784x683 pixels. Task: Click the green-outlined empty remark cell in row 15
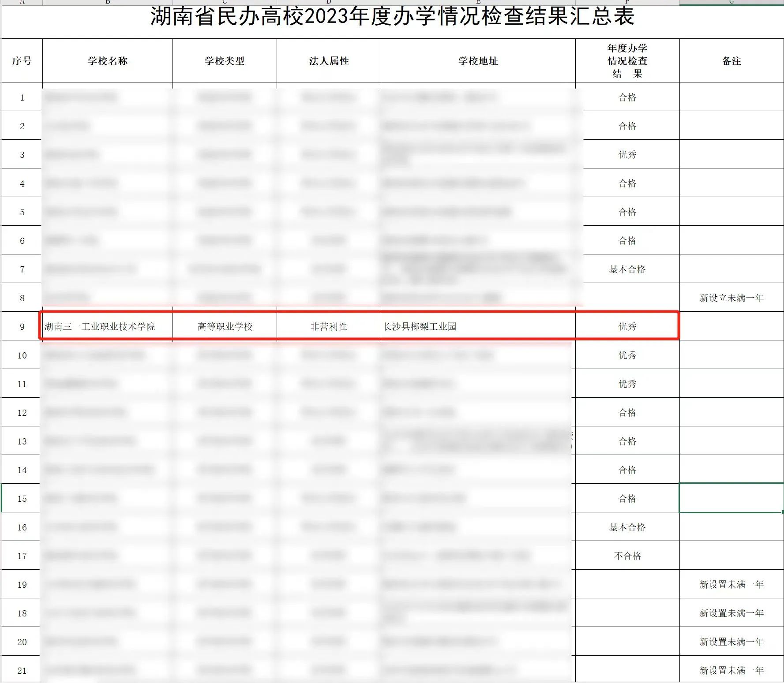click(731, 498)
